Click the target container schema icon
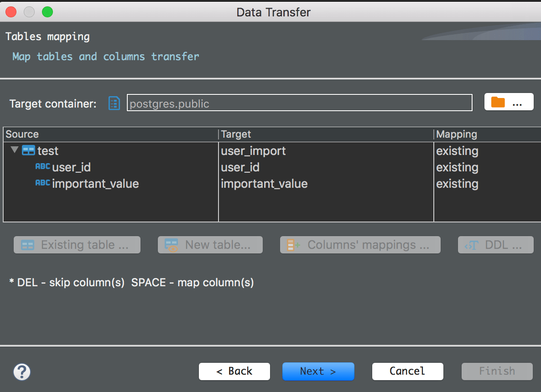Viewport: 541px width, 392px height. 114,103
